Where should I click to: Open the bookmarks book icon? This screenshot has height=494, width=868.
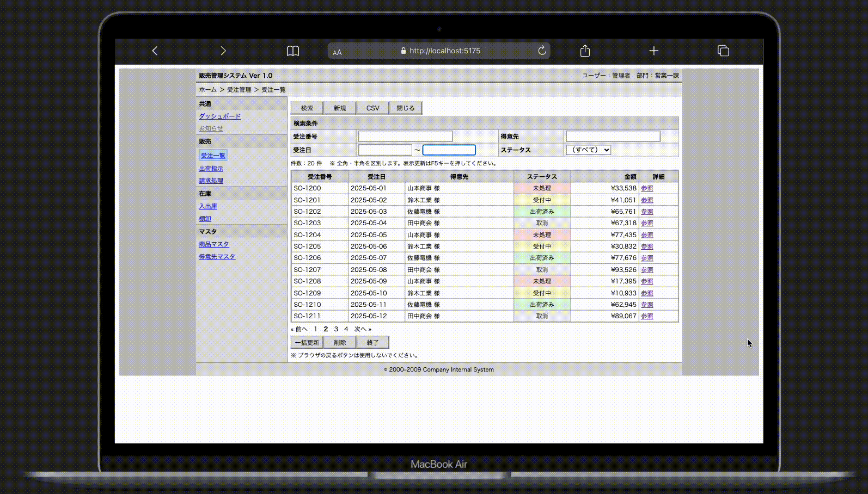(293, 51)
